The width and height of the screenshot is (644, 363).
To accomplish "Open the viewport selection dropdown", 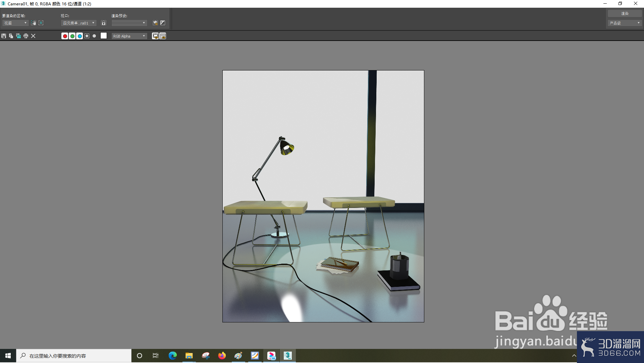I will click(79, 23).
